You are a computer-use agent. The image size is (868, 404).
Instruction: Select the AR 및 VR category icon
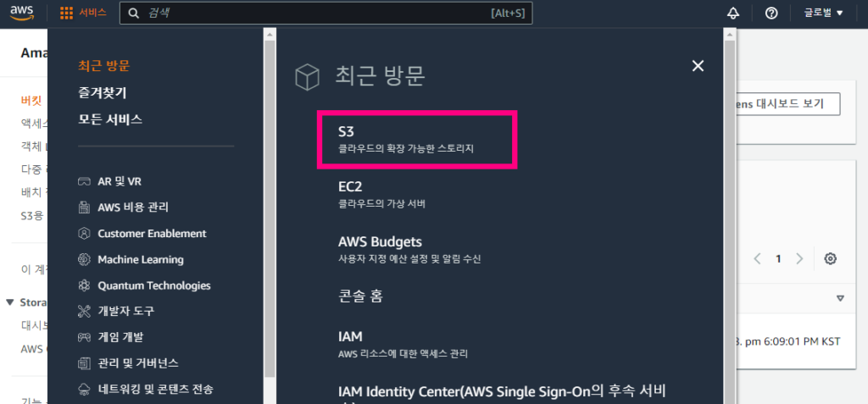coord(84,181)
